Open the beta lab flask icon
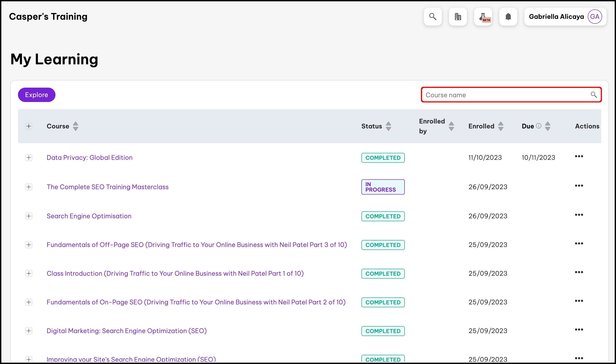 pos(483,17)
